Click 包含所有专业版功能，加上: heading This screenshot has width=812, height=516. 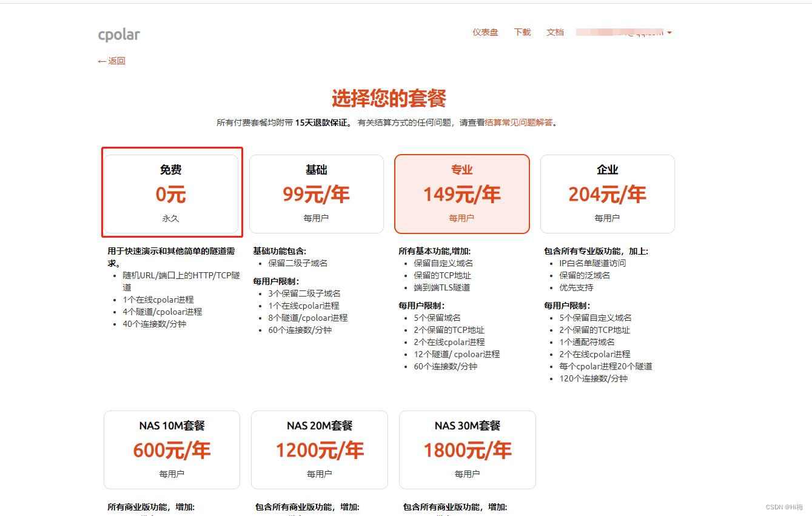596,251
